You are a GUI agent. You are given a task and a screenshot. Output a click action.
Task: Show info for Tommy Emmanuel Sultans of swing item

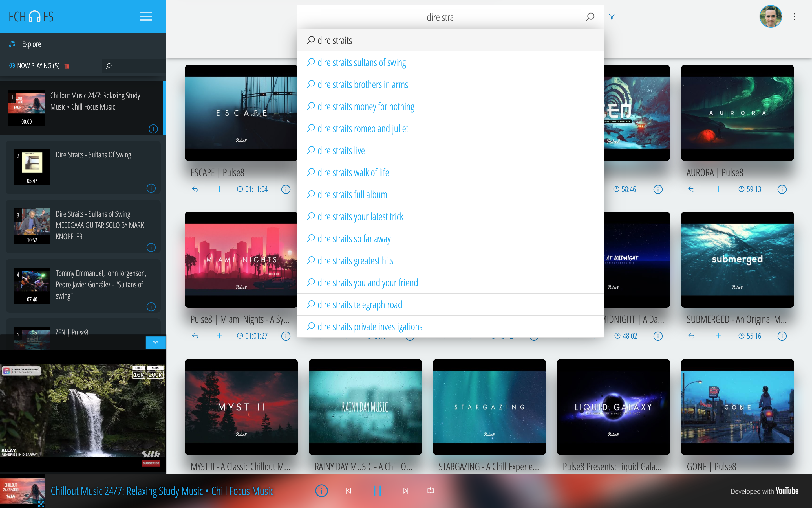pos(151,307)
